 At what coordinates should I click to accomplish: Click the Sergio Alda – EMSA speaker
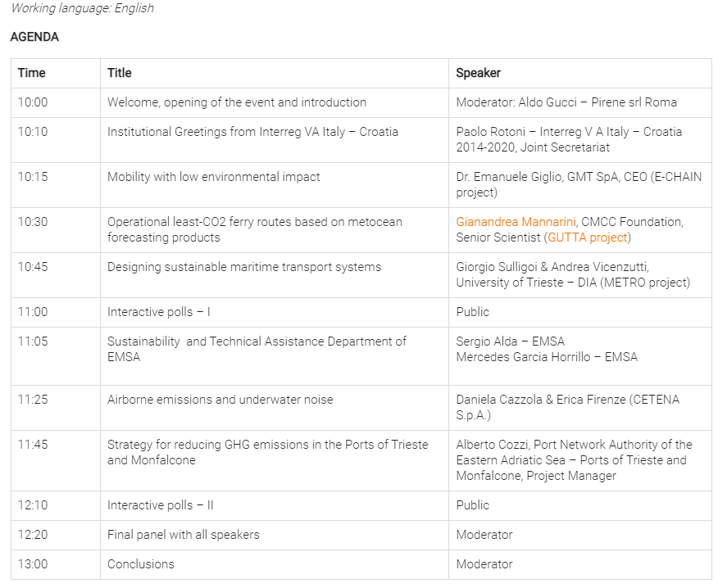[x=511, y=341]
